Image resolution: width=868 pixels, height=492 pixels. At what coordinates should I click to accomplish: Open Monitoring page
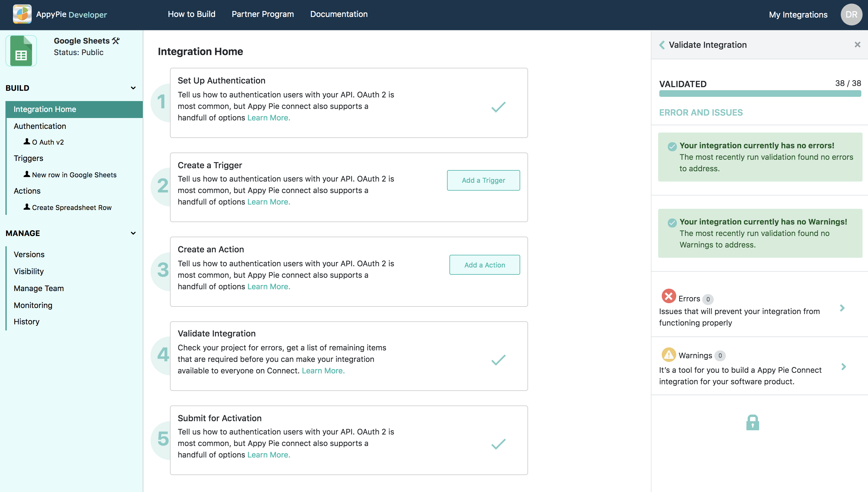tap(33, 305)
